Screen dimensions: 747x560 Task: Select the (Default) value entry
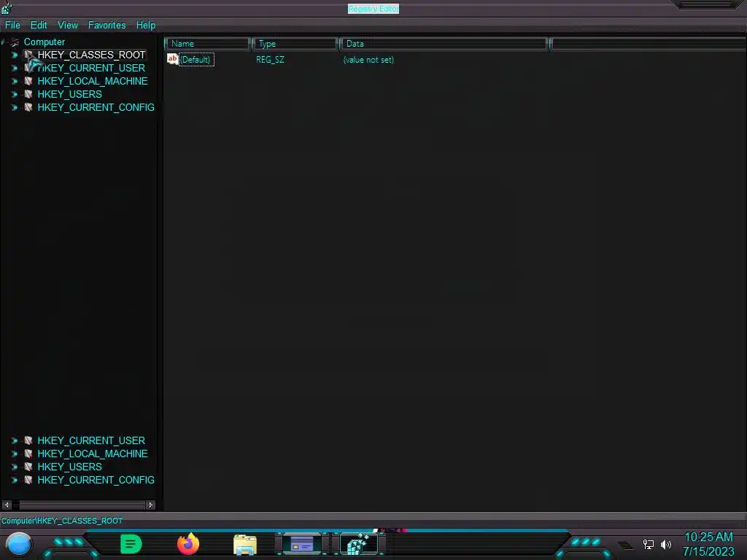(196, 60)
